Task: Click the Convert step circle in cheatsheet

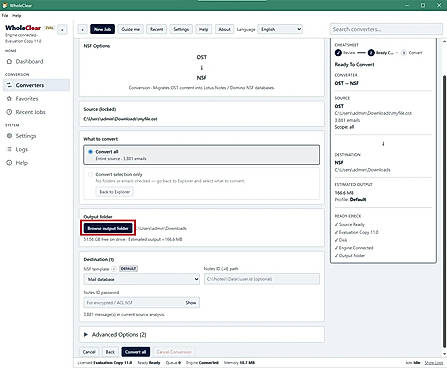Action: (404, 53)
